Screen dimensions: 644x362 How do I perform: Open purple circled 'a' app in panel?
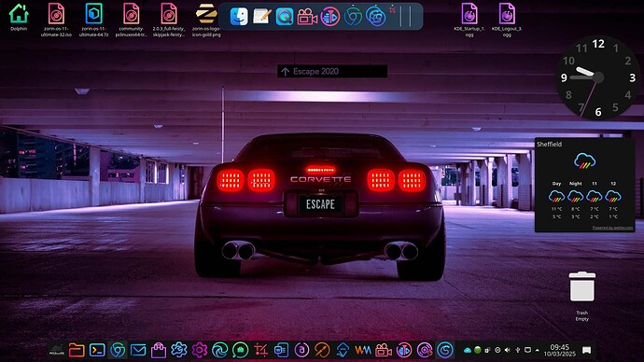pyautogui.click(x=301, y=350)
